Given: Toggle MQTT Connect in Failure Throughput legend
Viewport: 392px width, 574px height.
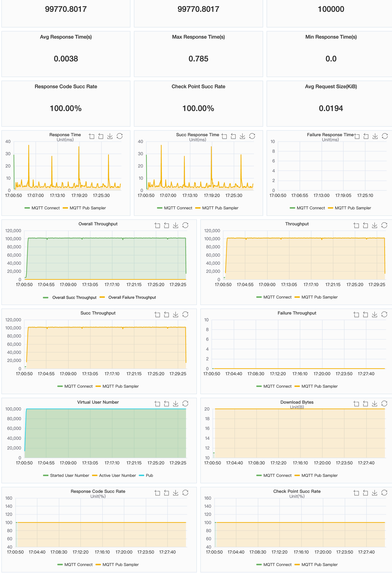Looking at the screenshot, I should point(274,386).
